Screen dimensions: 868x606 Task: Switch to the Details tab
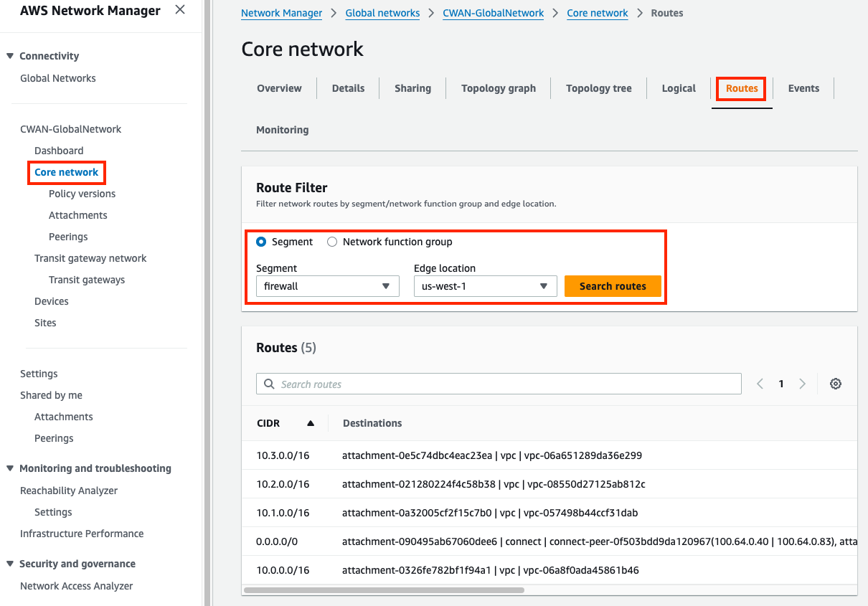[x=348, y=88]
